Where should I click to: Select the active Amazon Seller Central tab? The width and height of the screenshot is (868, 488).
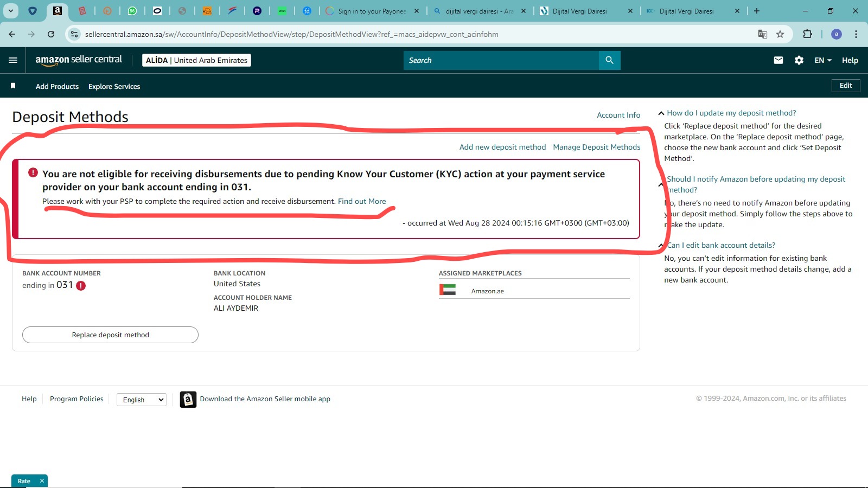[x=58, y=11]
